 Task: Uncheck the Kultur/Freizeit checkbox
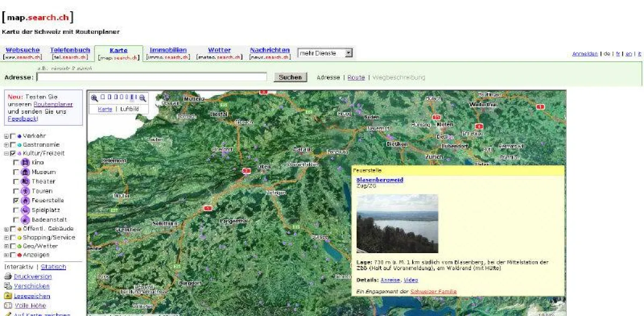pos(12,154)
